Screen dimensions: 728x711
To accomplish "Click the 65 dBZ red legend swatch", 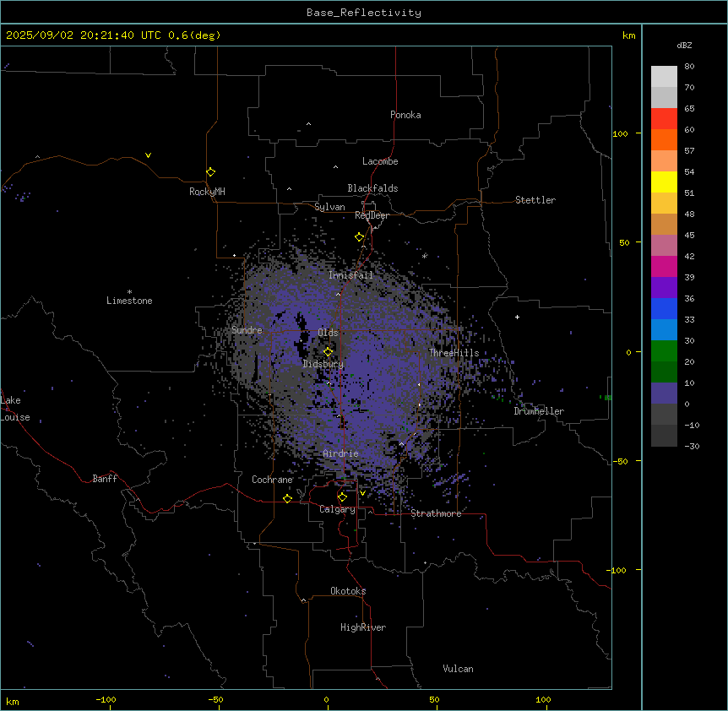I will tap(664, 118).
